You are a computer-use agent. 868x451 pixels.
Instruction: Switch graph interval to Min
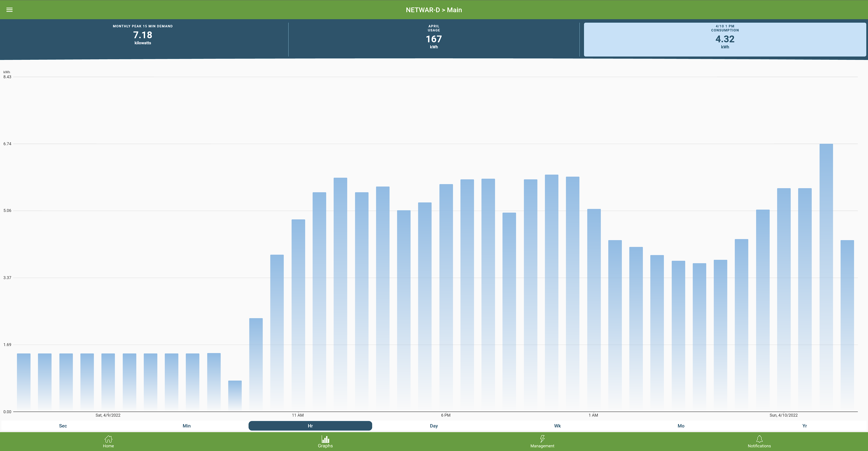tap(186, 426)
